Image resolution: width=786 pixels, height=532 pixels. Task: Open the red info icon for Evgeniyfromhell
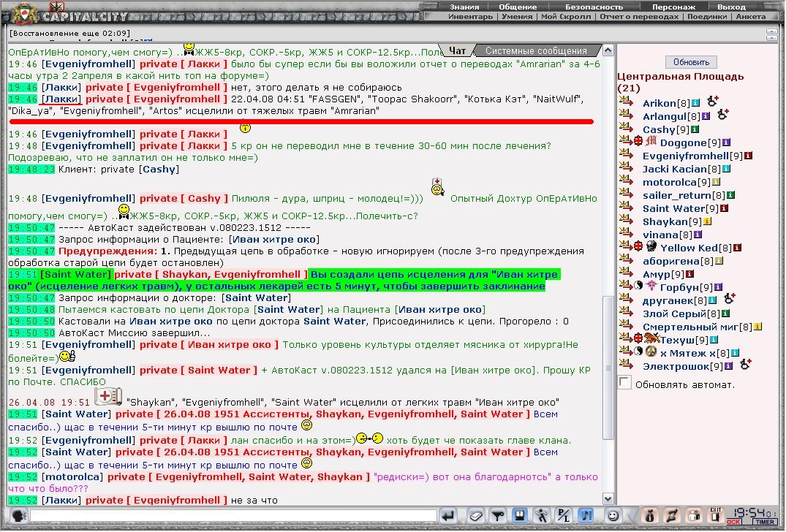pos(749,156)
